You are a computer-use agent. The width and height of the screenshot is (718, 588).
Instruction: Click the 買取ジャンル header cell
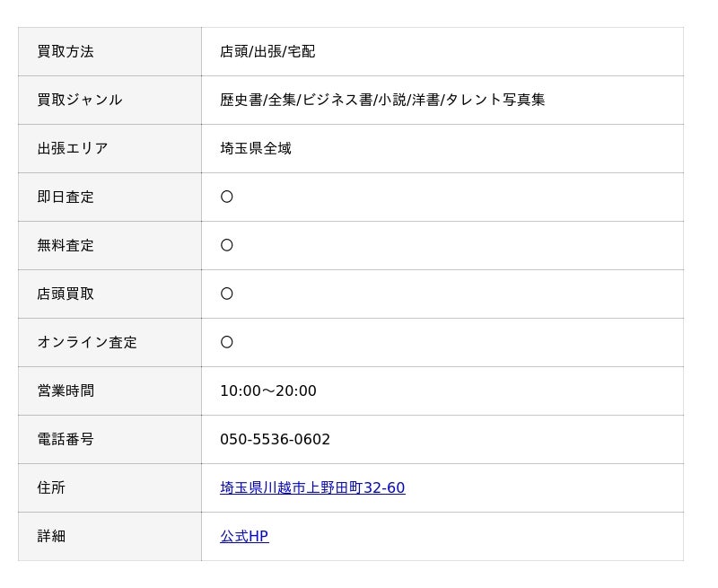click(x=109, y=101)
